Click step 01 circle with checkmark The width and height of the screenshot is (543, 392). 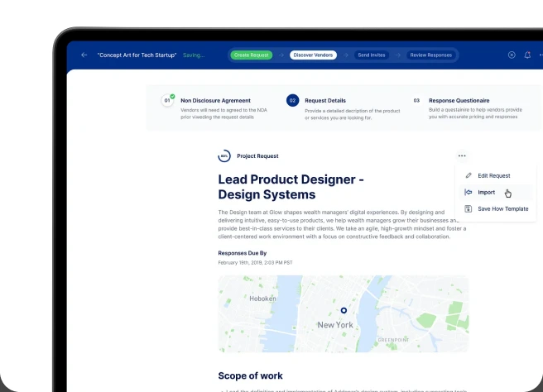(167, 100)
